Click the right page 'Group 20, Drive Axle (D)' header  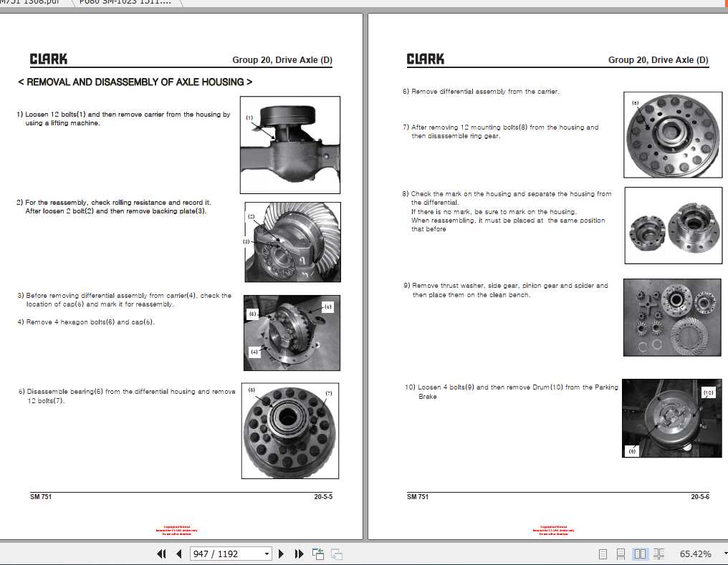[x=658, y=60]
